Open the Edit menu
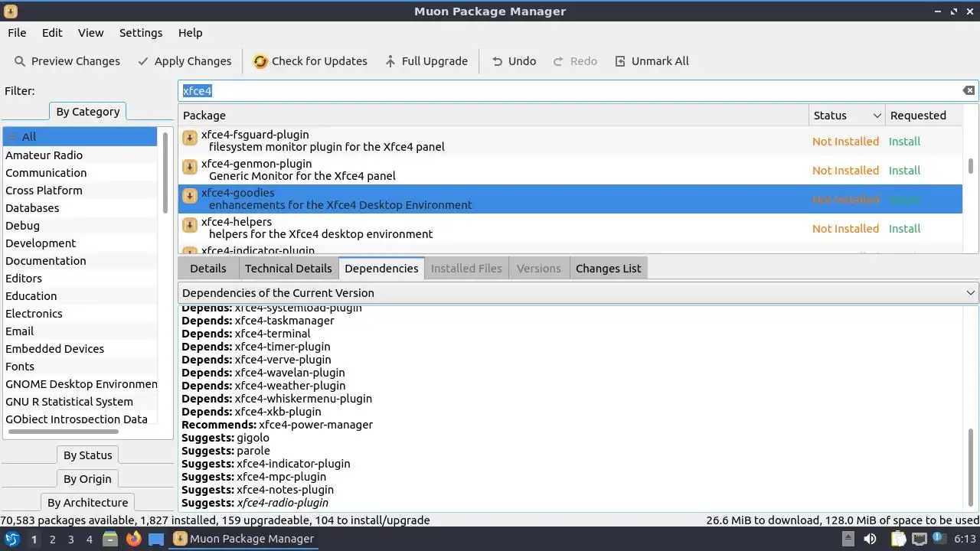 click(x=52, y=33)
